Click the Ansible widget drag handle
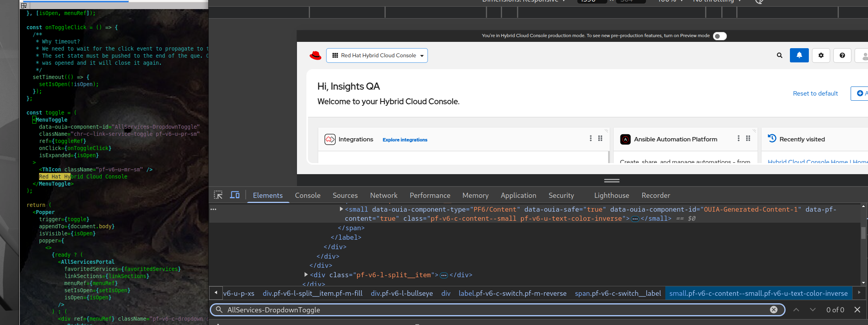This screenshot has width=868, height=325. [748, 138]
